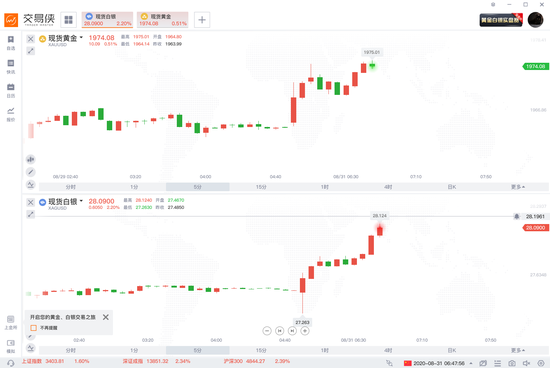Select 1时 timeframe on silver chart

click(x=325, y=350)
